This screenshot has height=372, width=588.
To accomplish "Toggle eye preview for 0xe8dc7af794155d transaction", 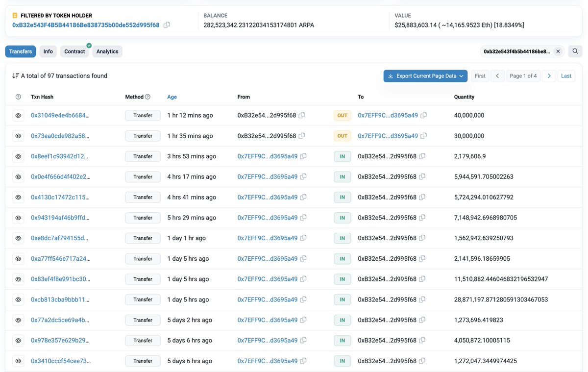I will pos(18,238).
